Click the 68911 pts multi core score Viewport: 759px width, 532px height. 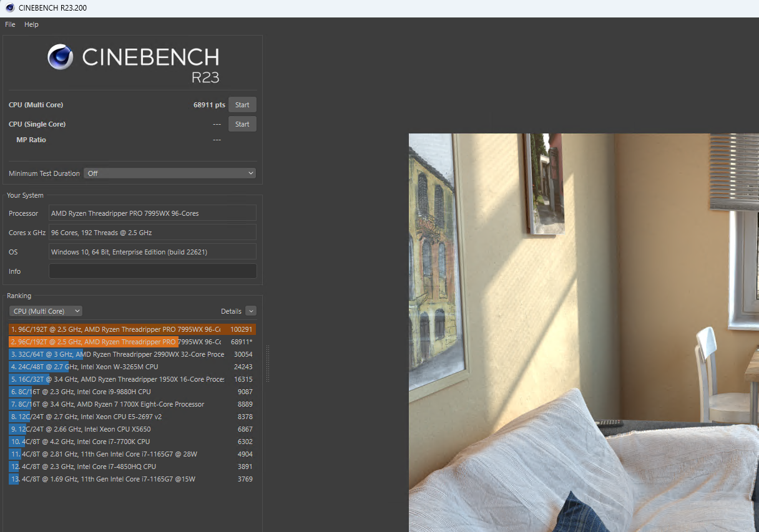209,105
